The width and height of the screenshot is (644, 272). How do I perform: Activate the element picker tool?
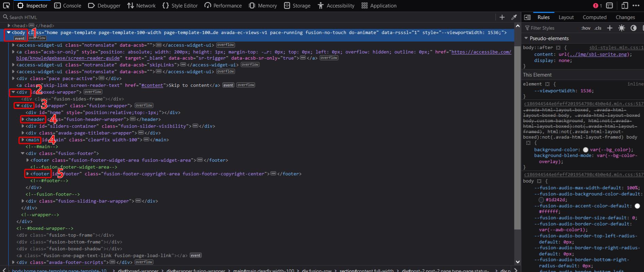coord(6,5)
